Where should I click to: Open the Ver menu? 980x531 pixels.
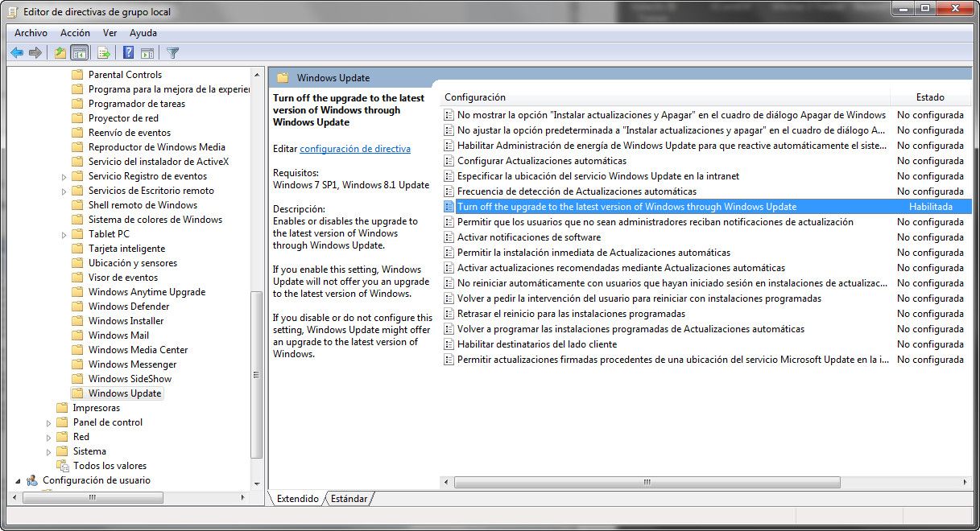coord(110,33)
